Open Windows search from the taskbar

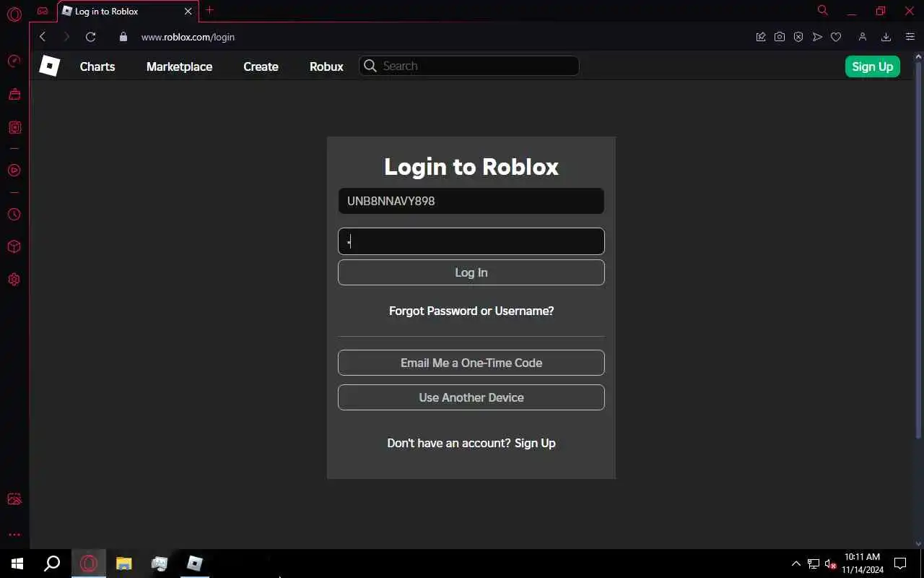pos(52,564)
